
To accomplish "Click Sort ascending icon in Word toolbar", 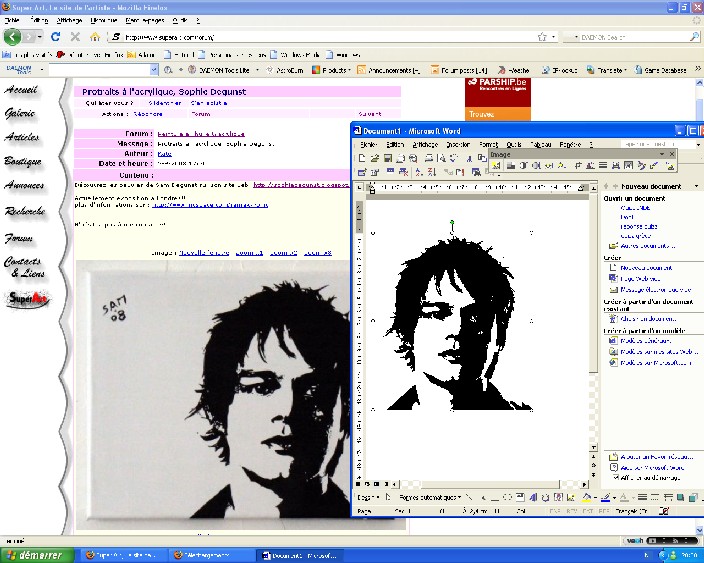I will tap(419, 172).
